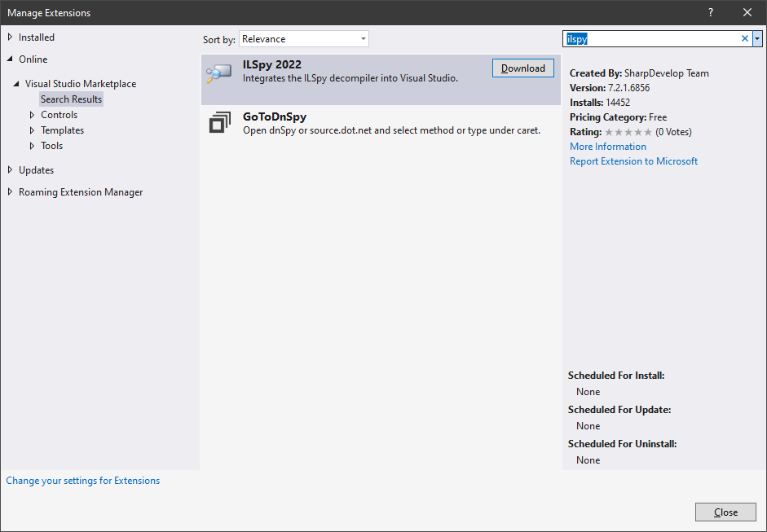This screenshot has width=767, height=532.
Task: Expand the Templates node
Action: click(33, 130)
